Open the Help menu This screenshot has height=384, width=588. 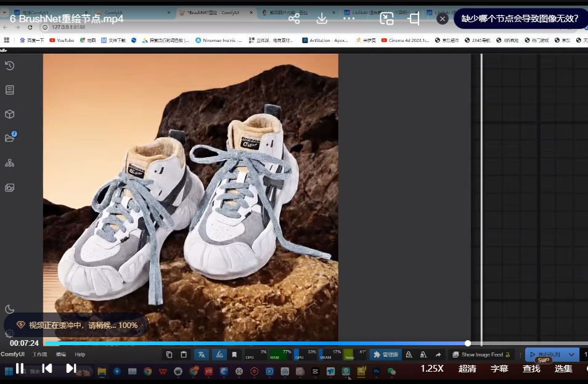[x=80, y=354]
